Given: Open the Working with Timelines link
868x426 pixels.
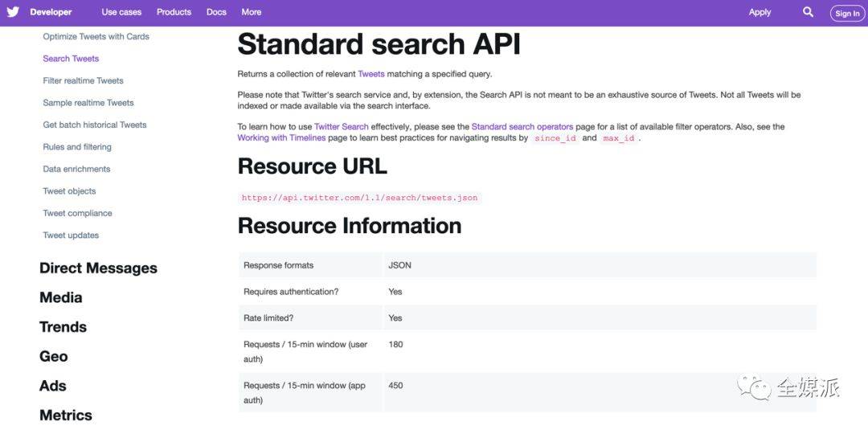Looking at the screenshot, I should tap(281, 138).
